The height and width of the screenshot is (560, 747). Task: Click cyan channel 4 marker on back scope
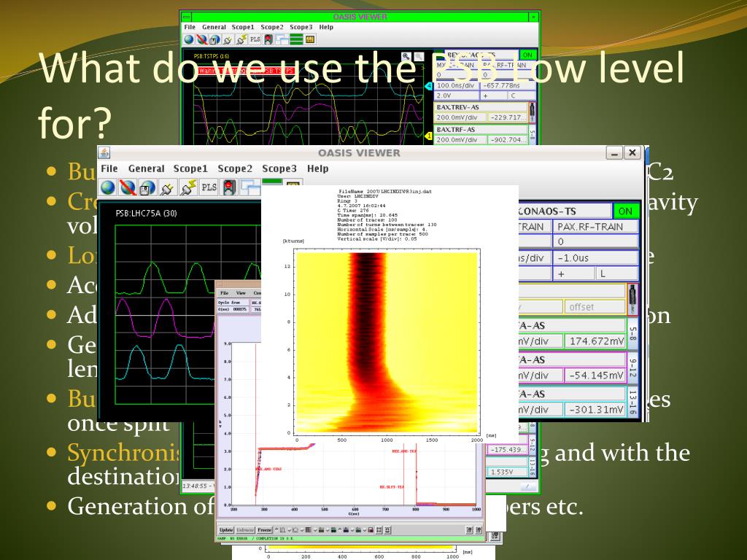[428, 86]
